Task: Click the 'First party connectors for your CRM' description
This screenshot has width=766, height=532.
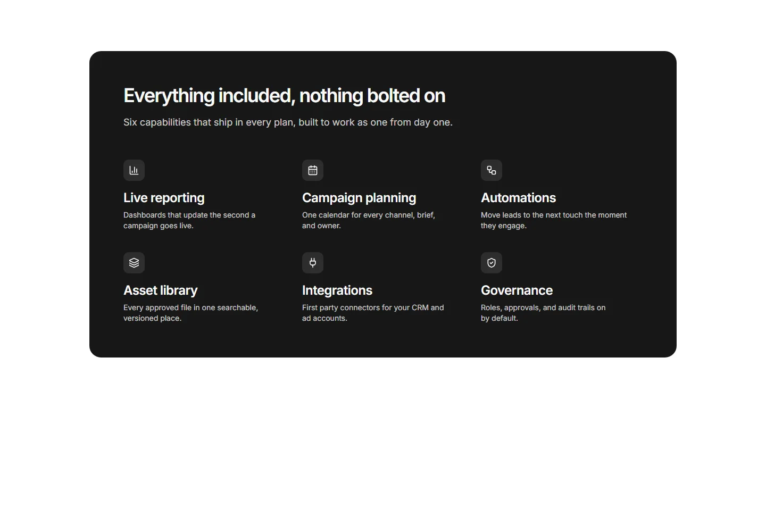Action: point(373,313)
